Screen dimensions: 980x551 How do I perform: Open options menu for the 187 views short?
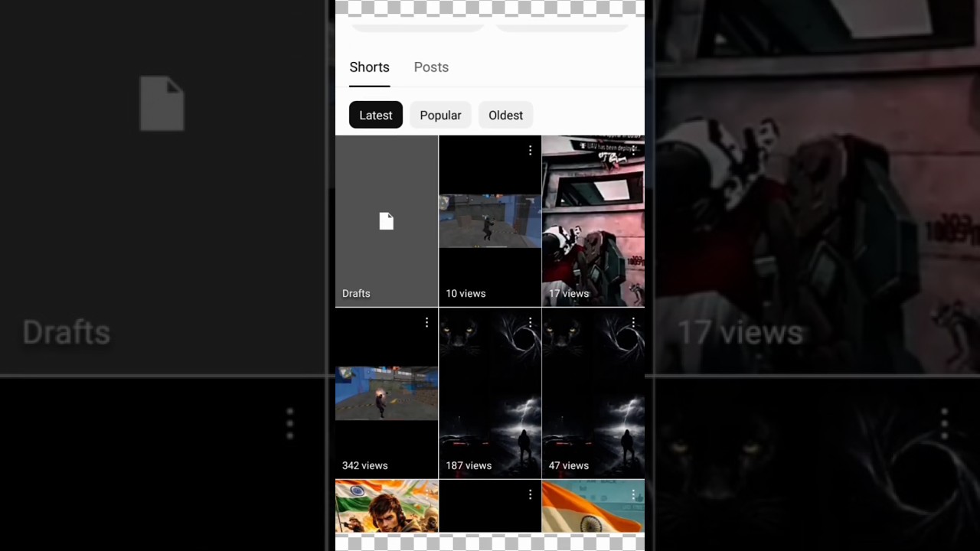530,323
